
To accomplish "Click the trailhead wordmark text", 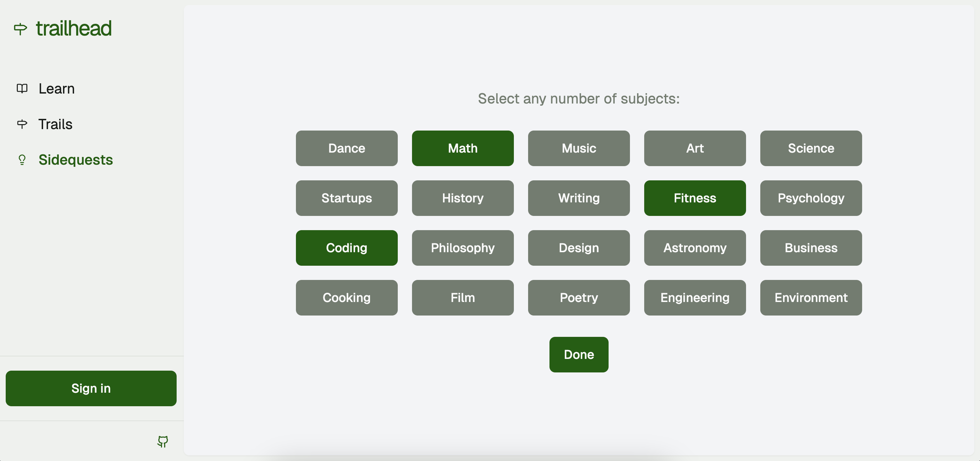I will [74, 29].
